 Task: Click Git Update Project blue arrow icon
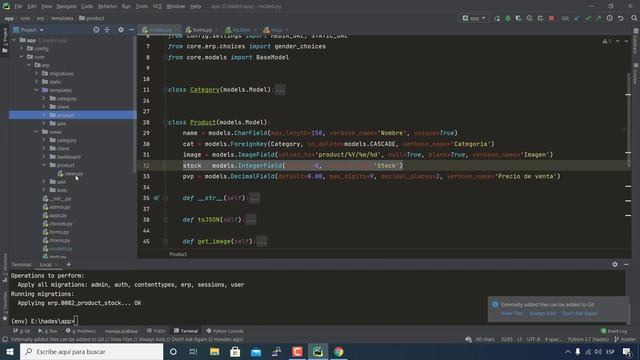click(x=577, y=18)
